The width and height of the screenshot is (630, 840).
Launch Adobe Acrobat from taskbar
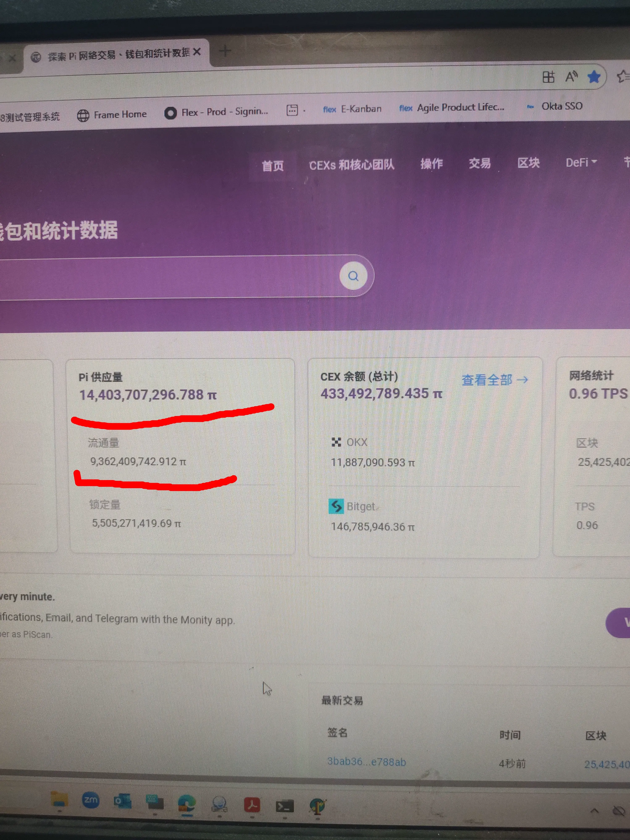coord(252,804)
